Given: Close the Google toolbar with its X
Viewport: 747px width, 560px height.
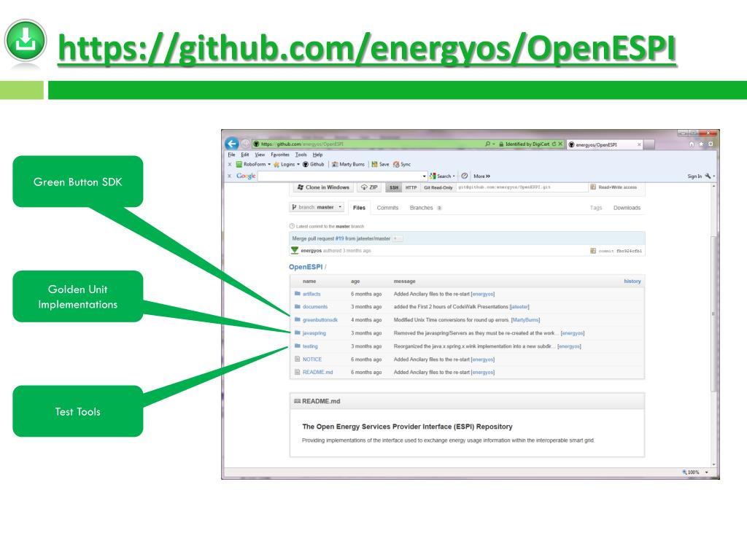Looking at the screenshot, I should click(230, 176).
